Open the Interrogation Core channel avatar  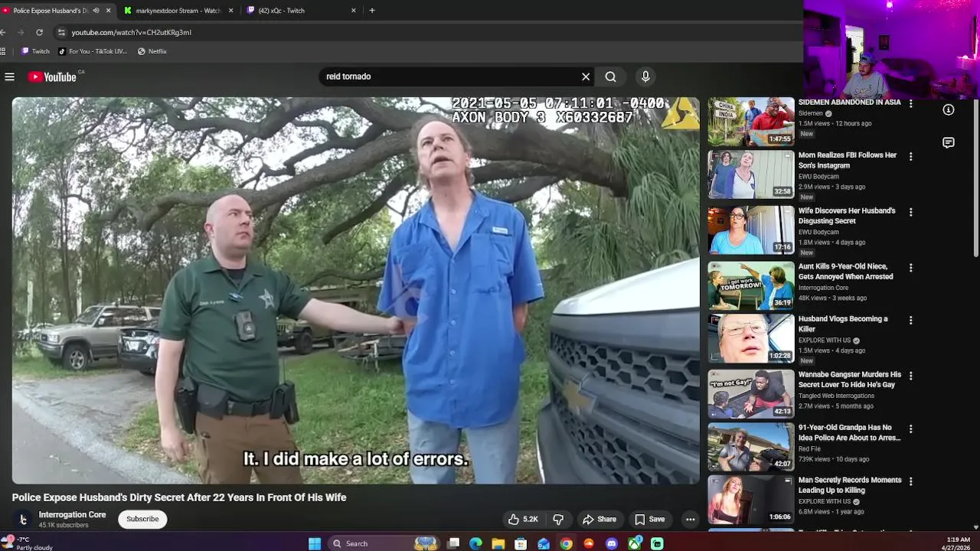(x=22, y=519)
